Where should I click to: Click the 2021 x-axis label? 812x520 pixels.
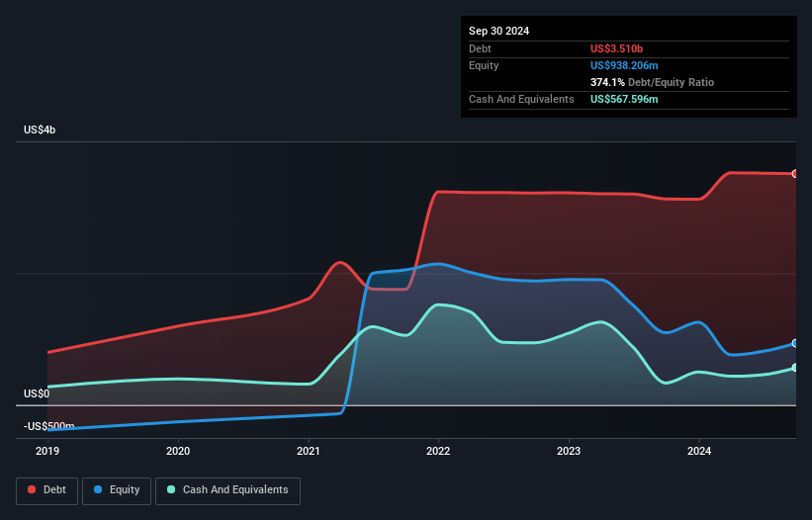[309, 451]
